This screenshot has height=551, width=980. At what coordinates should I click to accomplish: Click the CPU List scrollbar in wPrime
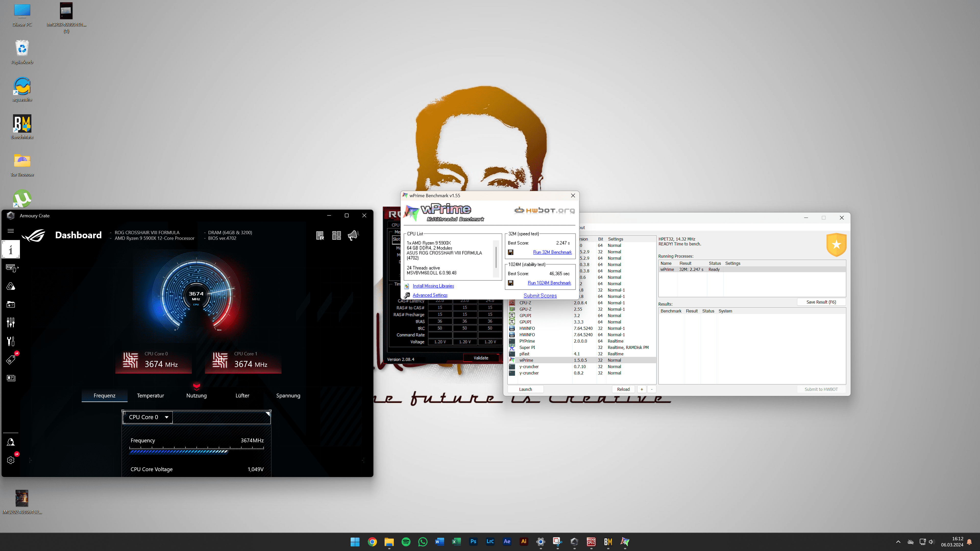(x=496, y=258)
